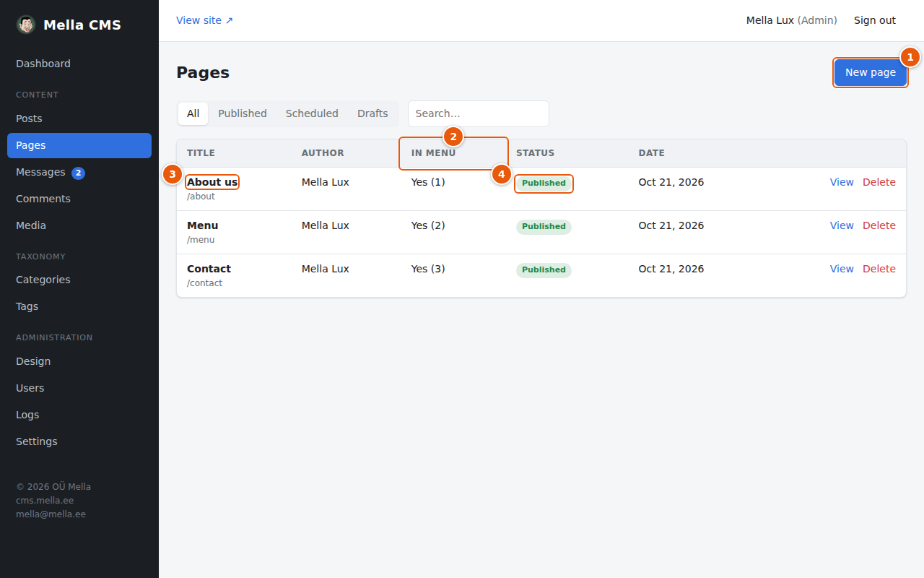Click the Messages unread count badge
924x578 pixels.
pos(78,173)
